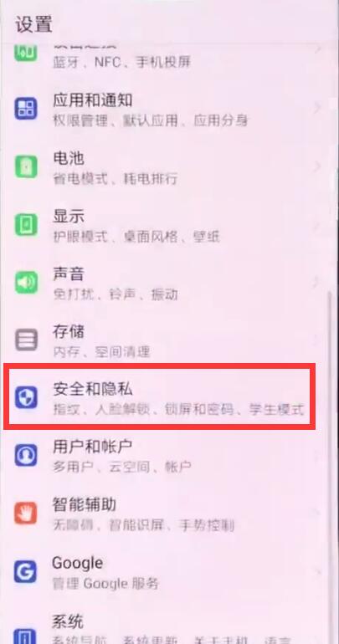The image size is (339, 644).
Task: Tap the 系统 icon at bottom
Action: tap(26, 635)
